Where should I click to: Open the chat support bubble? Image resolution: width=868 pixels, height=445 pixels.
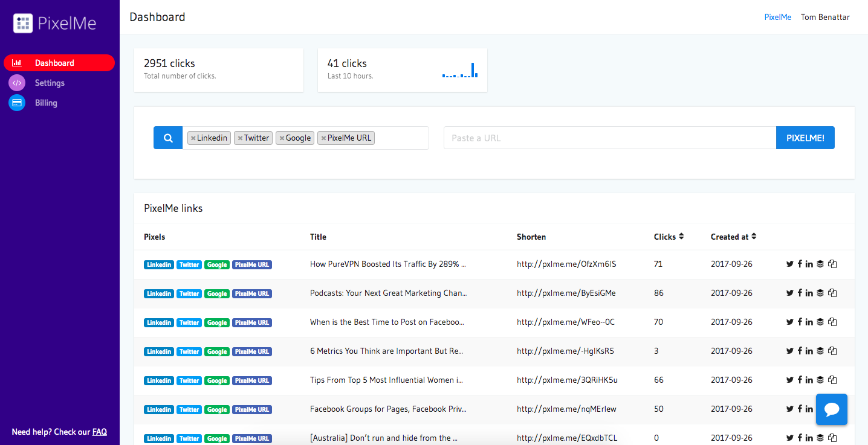point(831,409)
